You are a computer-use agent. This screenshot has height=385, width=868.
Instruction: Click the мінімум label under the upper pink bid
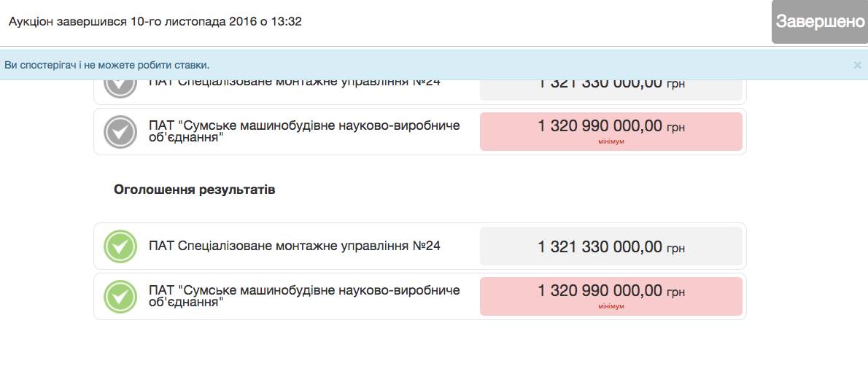(611, 141)
